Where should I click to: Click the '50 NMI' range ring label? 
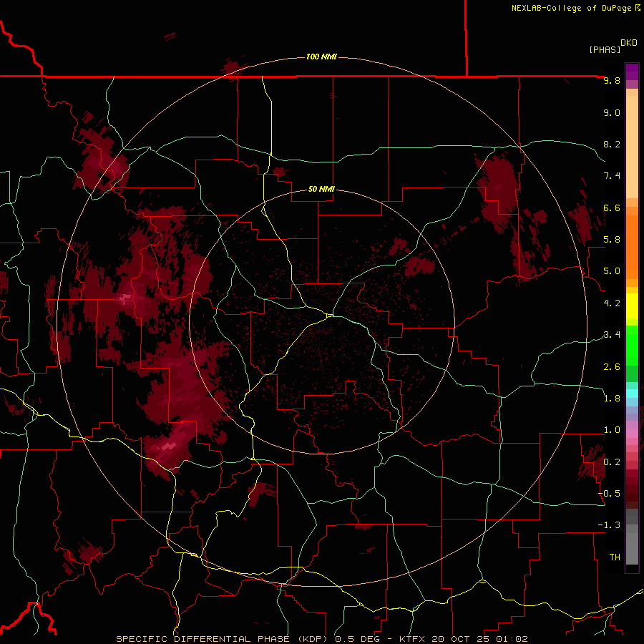(321, 189)
